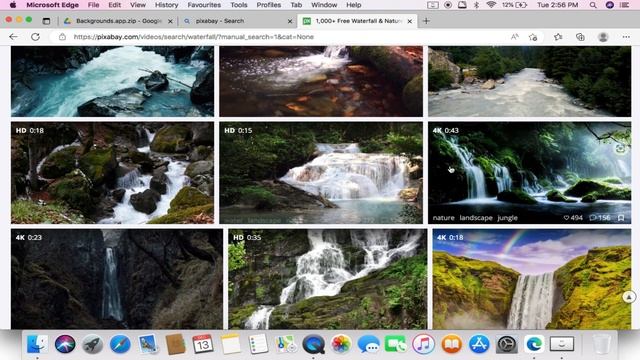The width and height of the screenshot is (640, 360).
Task: Close the 1,000+ Free Waterfall tab
Action: coord(409,21)
